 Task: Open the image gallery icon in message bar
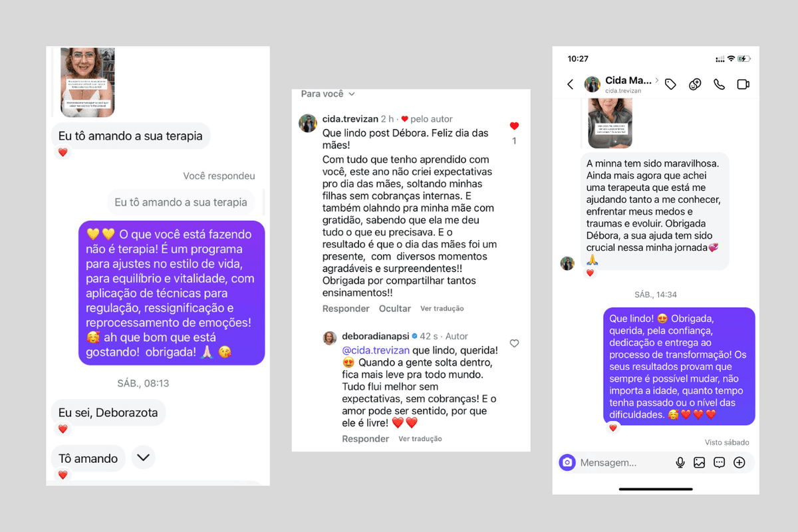(699, 463)
